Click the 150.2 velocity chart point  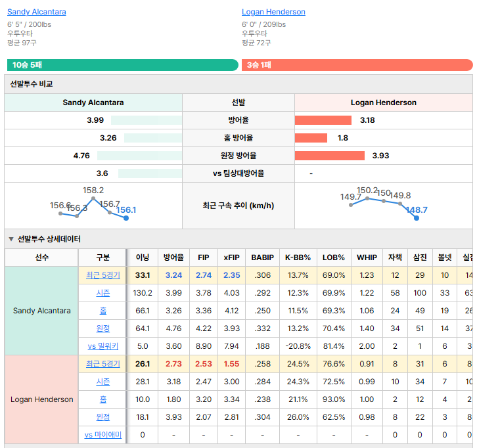point(367,198)
